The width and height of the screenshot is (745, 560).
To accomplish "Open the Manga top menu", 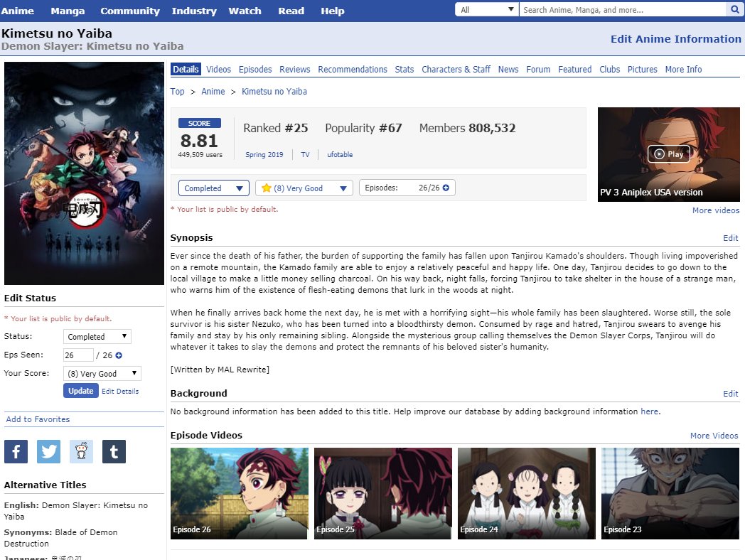I will pyautogui.click(x=68, y=11).
